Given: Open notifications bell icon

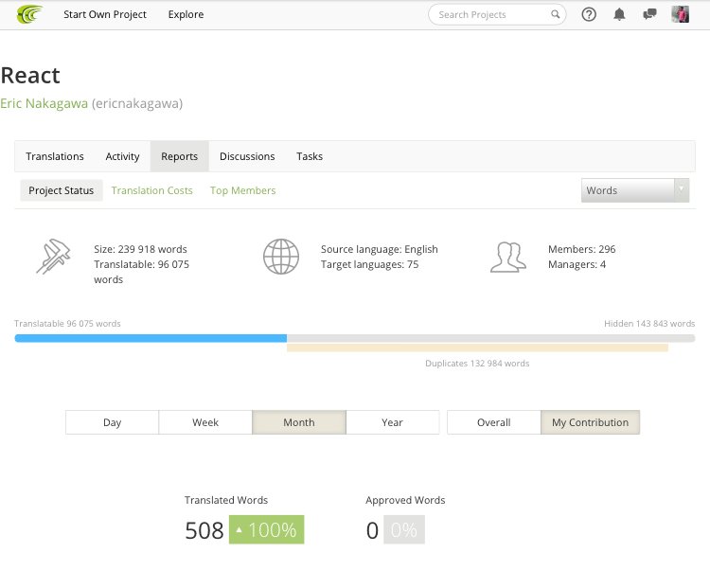Looking at the screenshot, I should click(x=619, y=14).
